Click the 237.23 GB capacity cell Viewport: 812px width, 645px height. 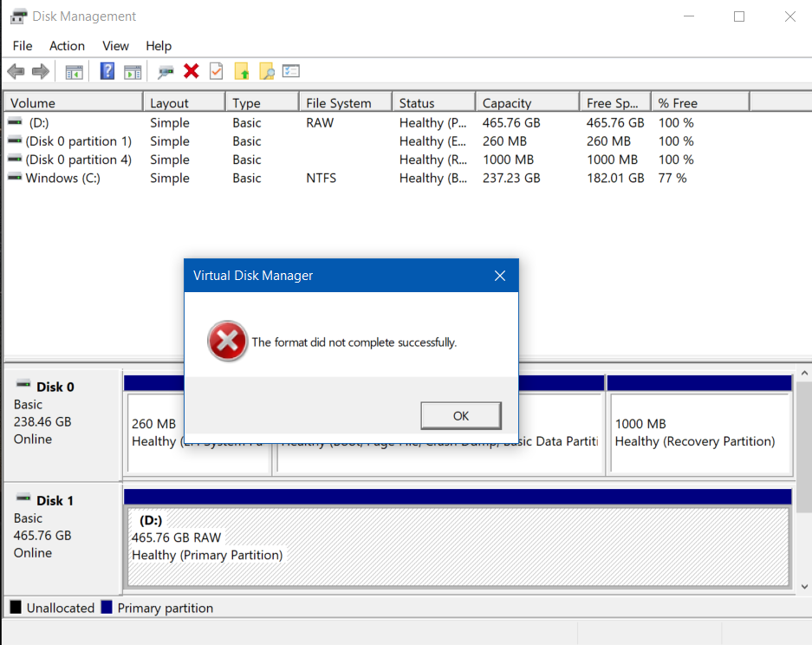[511, 179]
